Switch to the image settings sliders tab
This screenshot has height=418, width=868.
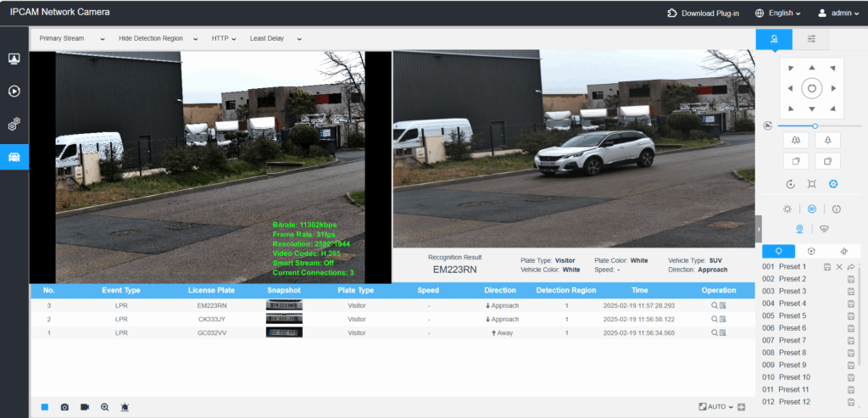[x=811, y=38]
